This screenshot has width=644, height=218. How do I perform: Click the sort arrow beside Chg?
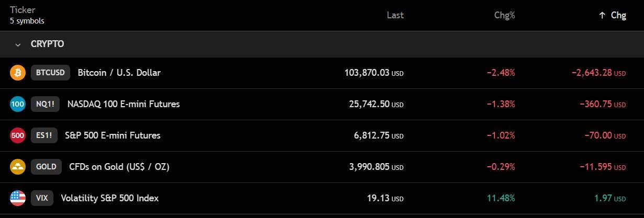[x=602, y=16]
